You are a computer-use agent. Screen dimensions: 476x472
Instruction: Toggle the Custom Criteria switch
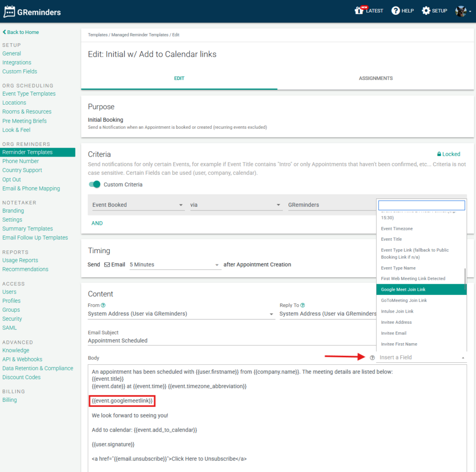[95, 184]
